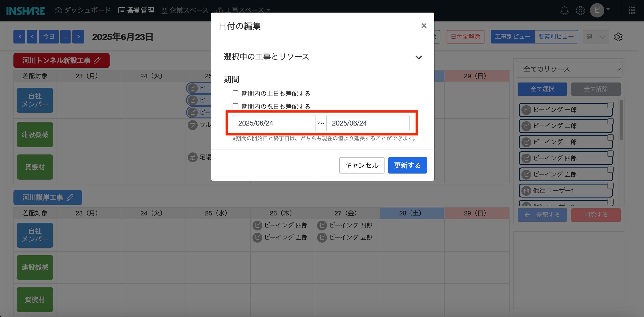Click the 足場 resource icon
This screenshot has width=644, height=317.
point(192,157)
